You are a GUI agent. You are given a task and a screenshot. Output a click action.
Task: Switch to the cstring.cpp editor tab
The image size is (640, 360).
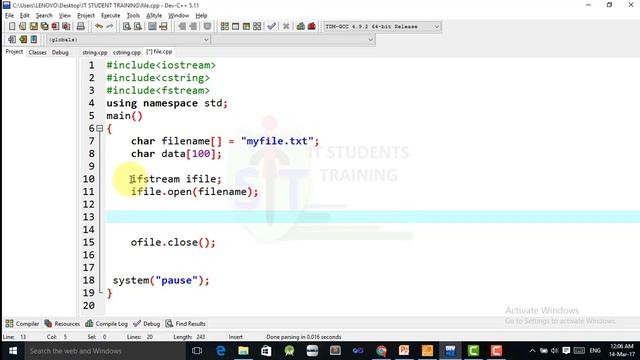tap(127, 52)
